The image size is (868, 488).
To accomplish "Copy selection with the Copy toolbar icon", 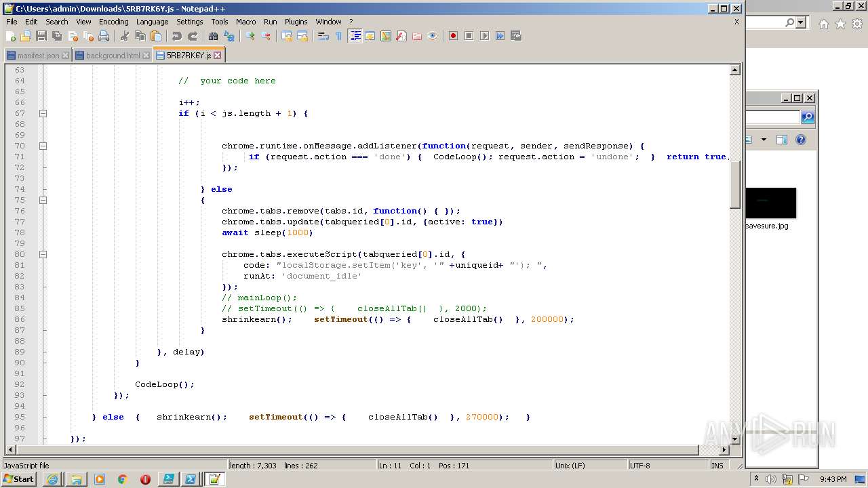I will click(140, 36).
